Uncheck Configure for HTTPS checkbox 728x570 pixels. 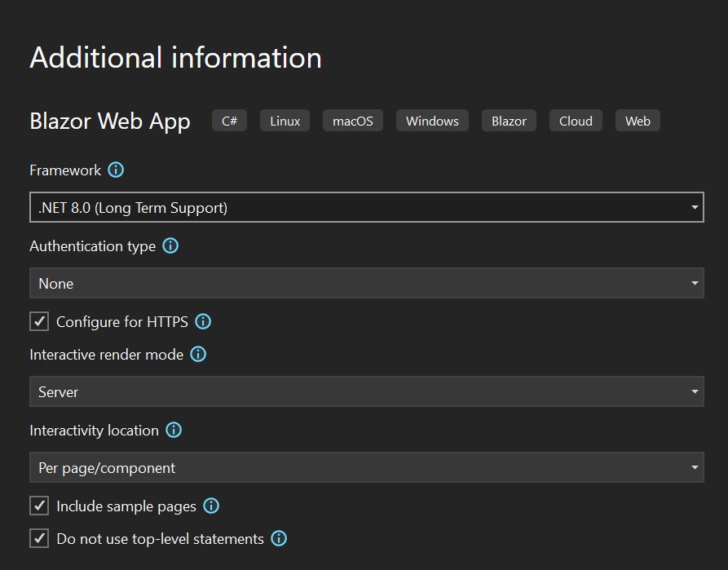(39, 321)
